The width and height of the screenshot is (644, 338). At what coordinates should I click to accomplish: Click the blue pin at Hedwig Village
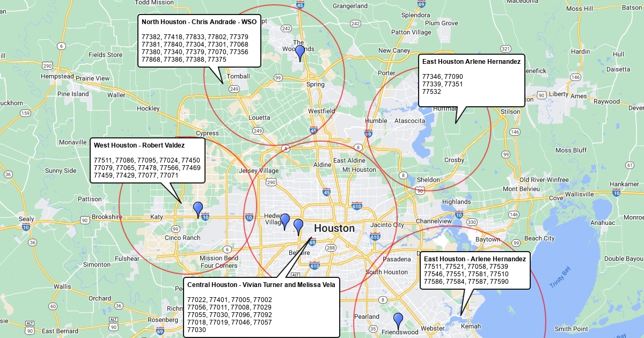pyautogui.click(x=285, y=221)
